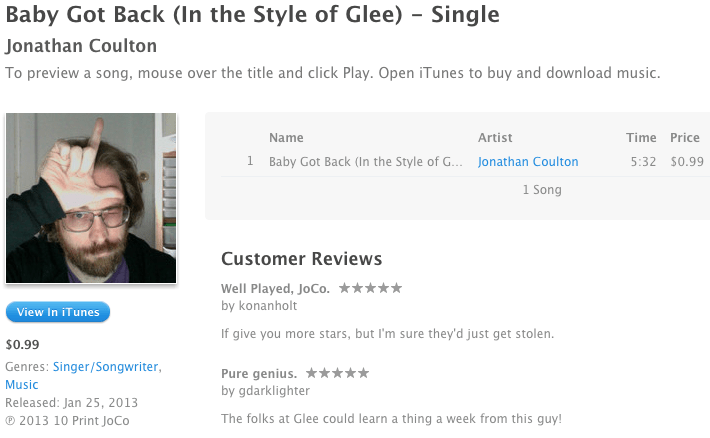Open the Singer/Songwriter genre link
The height and width of the screenshot is (438, 710).
[x=107, y=367]
